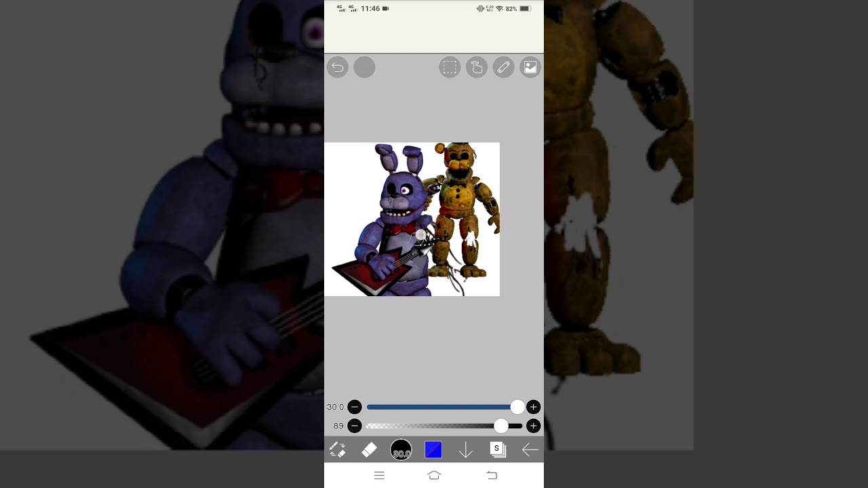Viewport: 868px width, 488px height.
Task: Click the brush thickness slider handle
Action: [x=517, y=407]
